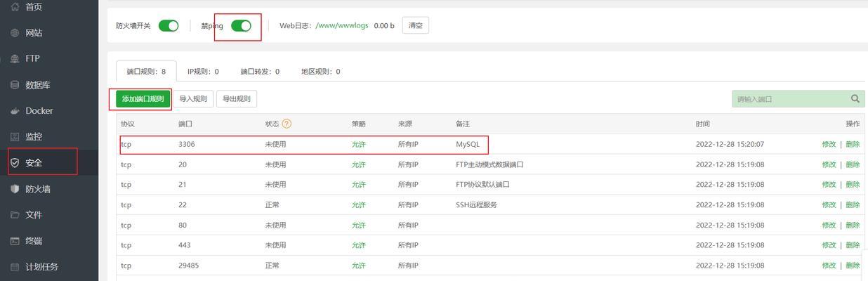Switch to the IP规则 tab

click(203, 72)
